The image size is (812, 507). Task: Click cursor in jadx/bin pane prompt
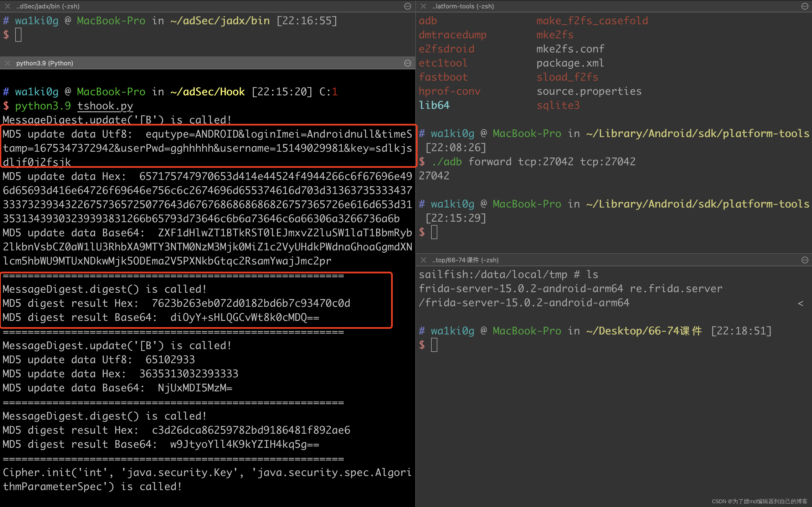pyautogui.click(x=18, y=34)
